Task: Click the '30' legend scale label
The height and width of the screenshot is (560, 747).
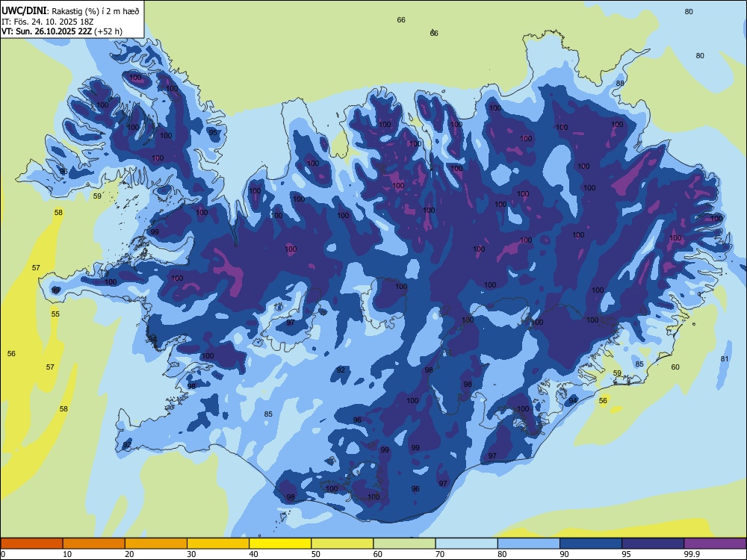Action: (191, 554)
